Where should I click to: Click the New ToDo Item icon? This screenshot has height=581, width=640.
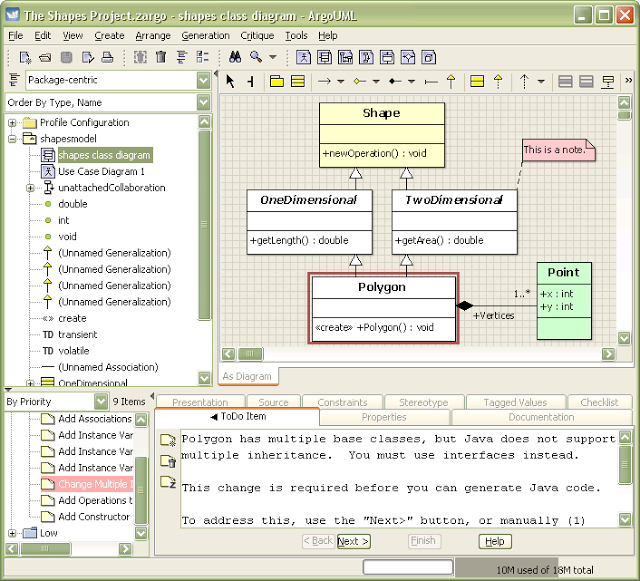coord(168,440)
